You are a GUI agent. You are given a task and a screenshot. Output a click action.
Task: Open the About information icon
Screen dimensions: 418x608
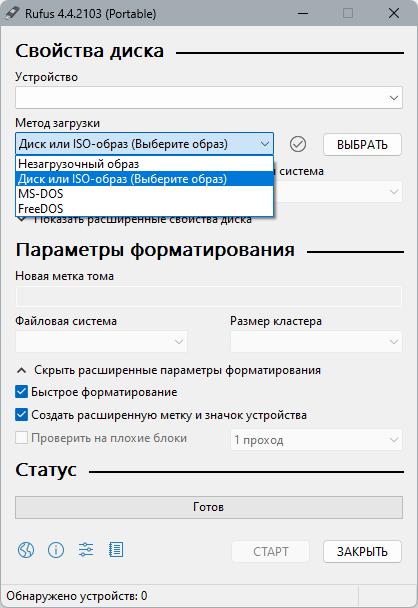[56, 550]
